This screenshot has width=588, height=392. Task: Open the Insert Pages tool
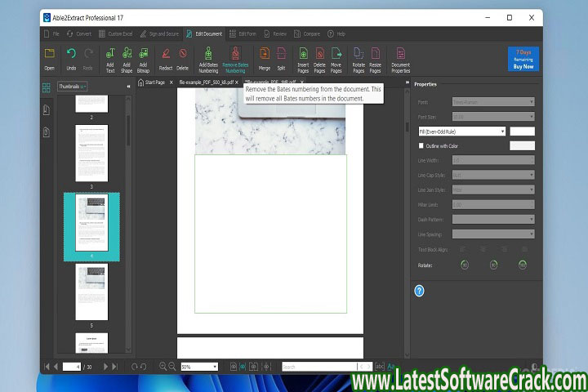tap(304, 59)
